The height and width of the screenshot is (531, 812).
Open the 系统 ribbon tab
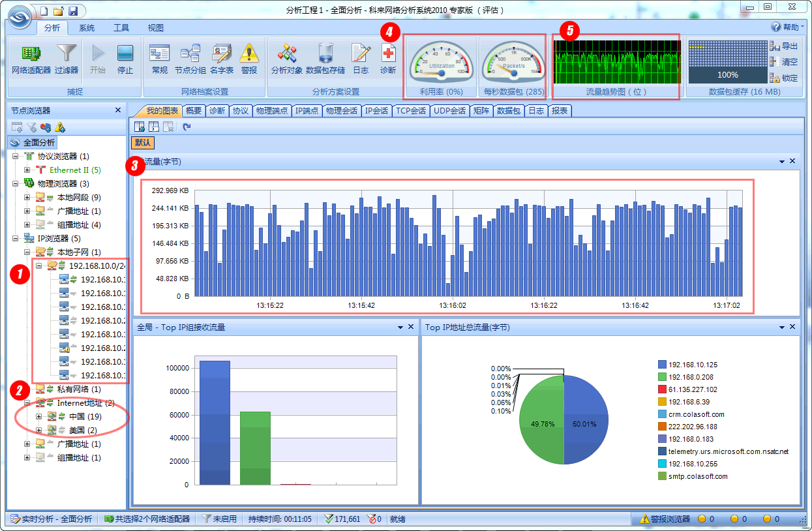87,28
